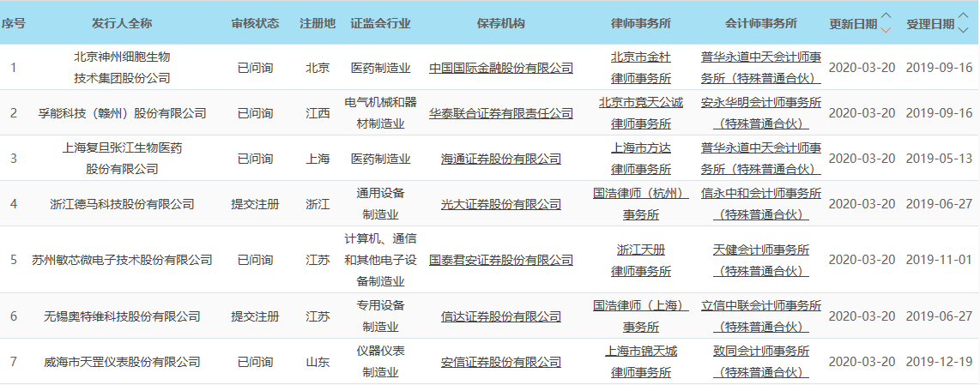Viewport: 980px width, 385px height.
Task: Open 上海市方达律师事务所 law firm link
Action: (641, 159)
